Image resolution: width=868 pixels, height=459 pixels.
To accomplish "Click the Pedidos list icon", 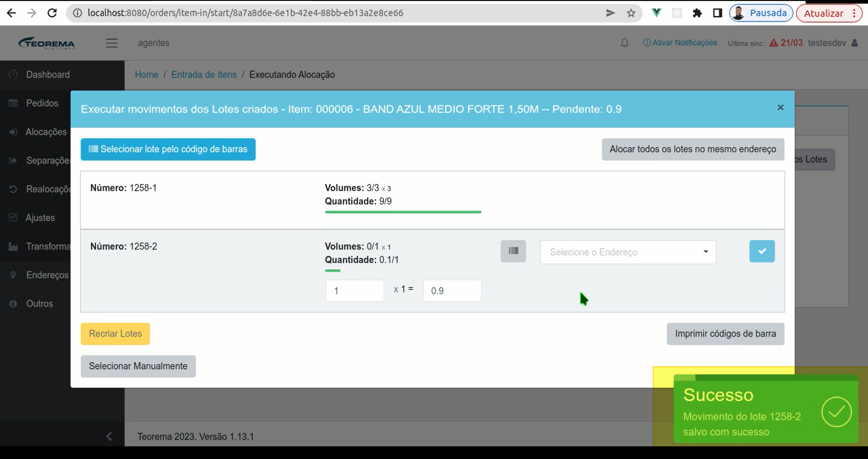I will click(13, 103).
